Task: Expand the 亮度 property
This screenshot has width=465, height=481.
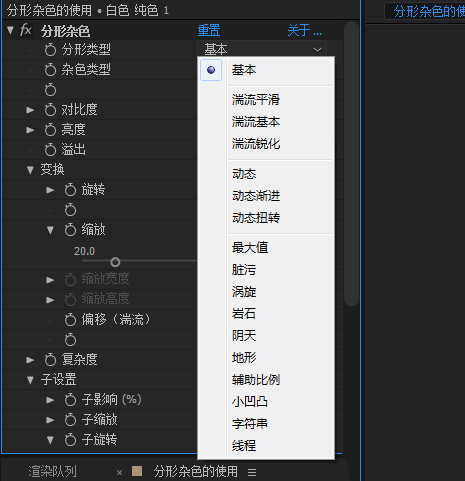Action: tap(30, 130)
